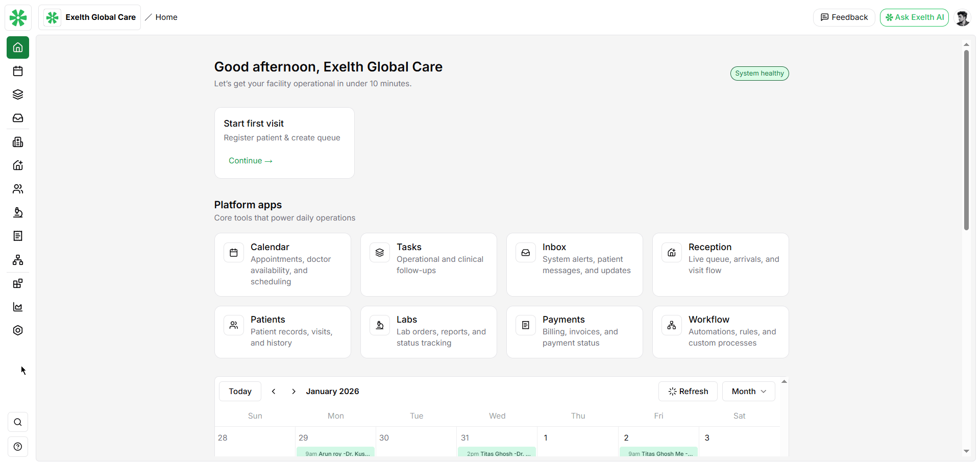Screen dimensions: 980x463
Task: Click Continue link in Start first visit
Action: (x=250, y=161)
